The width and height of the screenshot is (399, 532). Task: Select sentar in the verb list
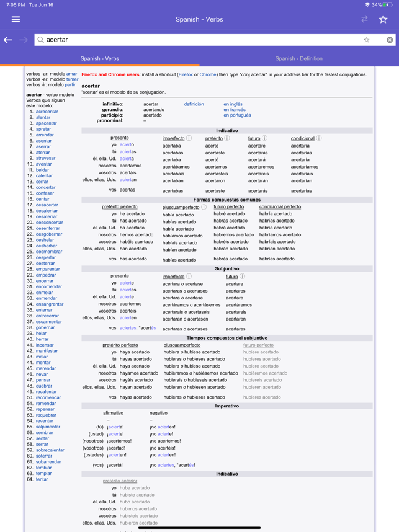[x=42, y=438]
